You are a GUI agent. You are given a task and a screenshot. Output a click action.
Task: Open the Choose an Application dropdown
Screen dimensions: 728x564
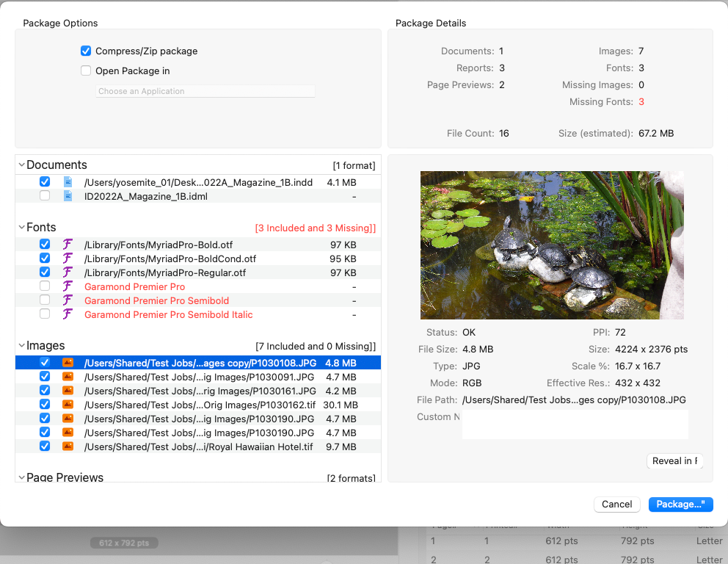pos(205,91)
